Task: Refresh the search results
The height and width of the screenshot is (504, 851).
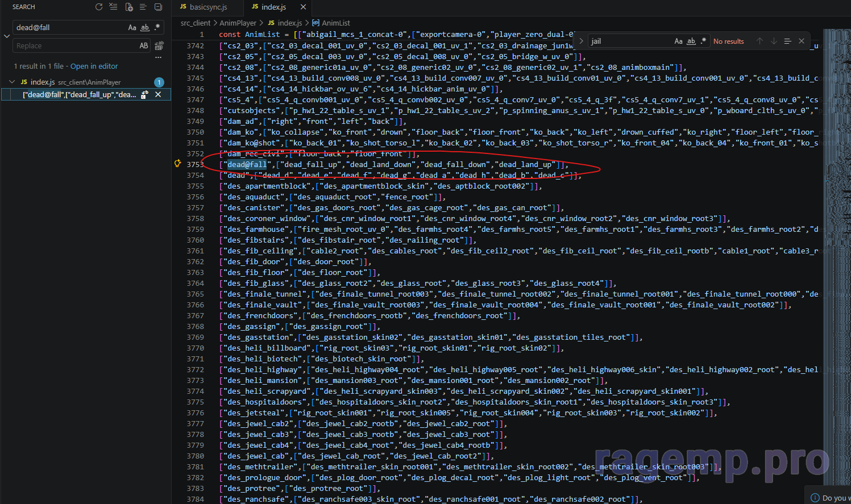Action: tap(99, 7)
